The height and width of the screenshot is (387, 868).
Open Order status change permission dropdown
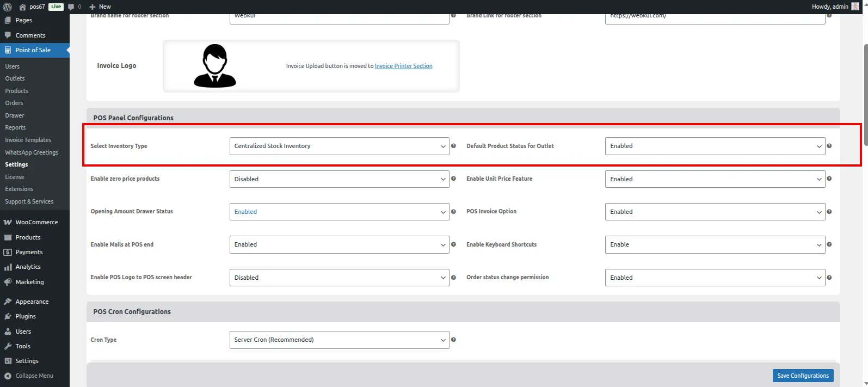click(x=715, y=278)
